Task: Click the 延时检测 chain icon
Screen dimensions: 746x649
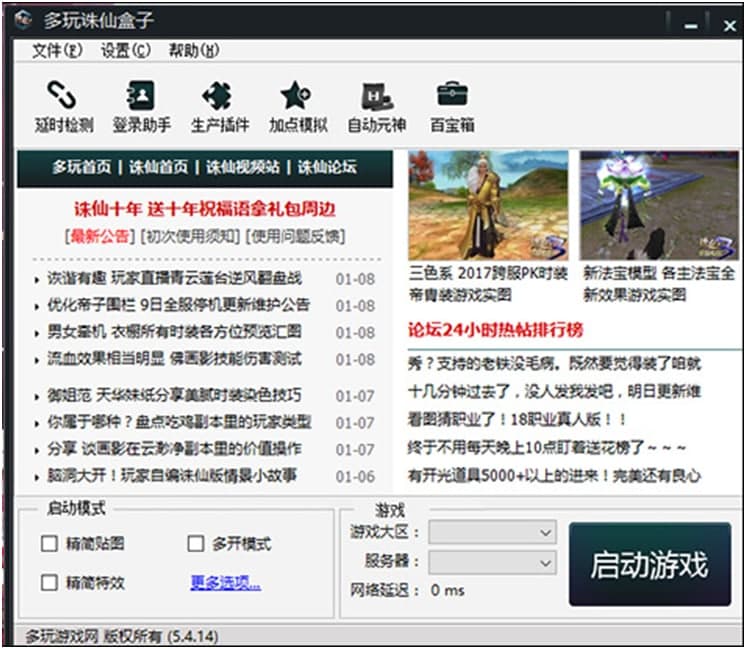Action: (x=63, y=96)
